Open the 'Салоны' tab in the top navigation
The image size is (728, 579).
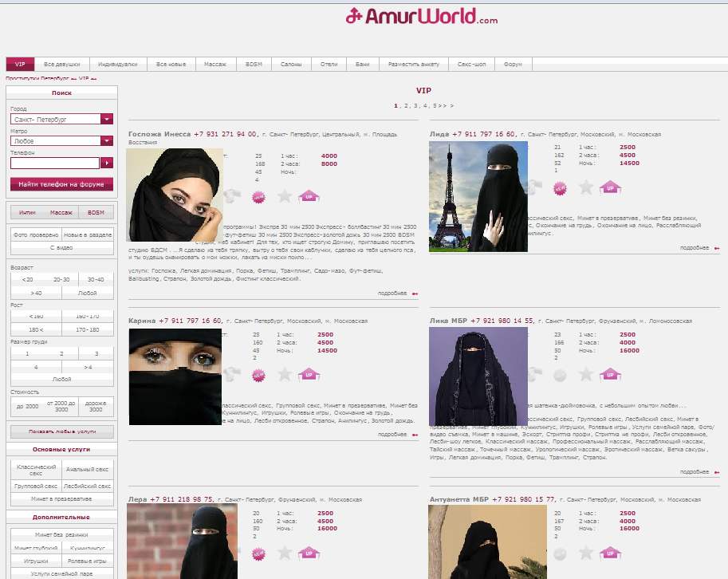pyautogui.click(x=291, y=64)
